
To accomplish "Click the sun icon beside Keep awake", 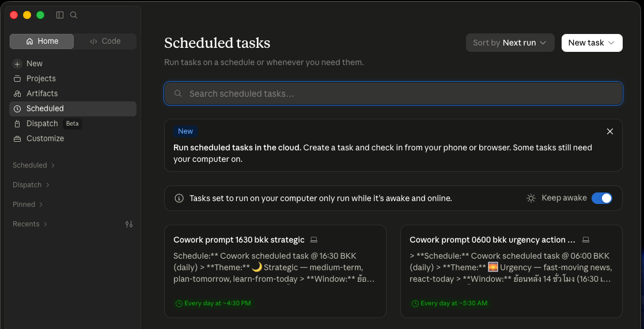I will point(531,198).
